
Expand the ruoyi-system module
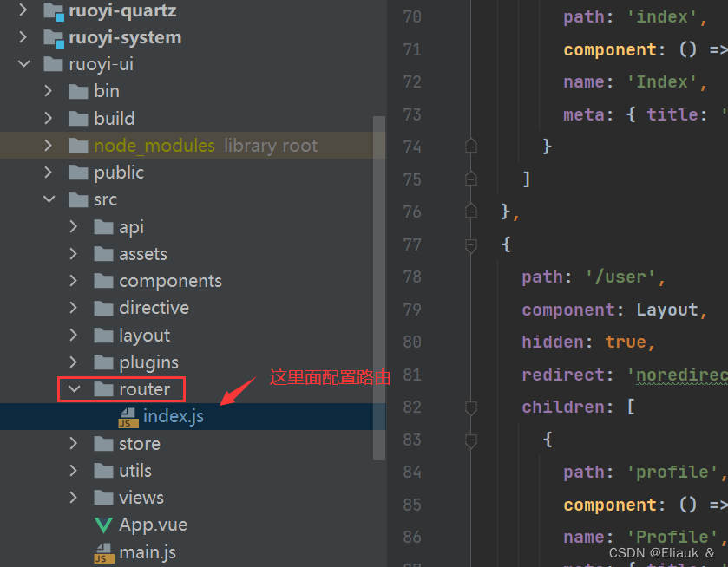pos(23,36)
